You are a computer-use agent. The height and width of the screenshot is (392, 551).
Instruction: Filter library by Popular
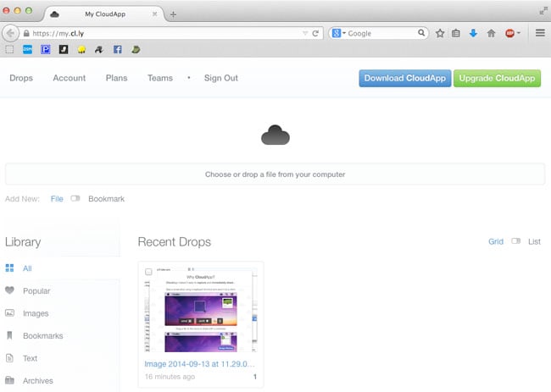click(36, 291)
